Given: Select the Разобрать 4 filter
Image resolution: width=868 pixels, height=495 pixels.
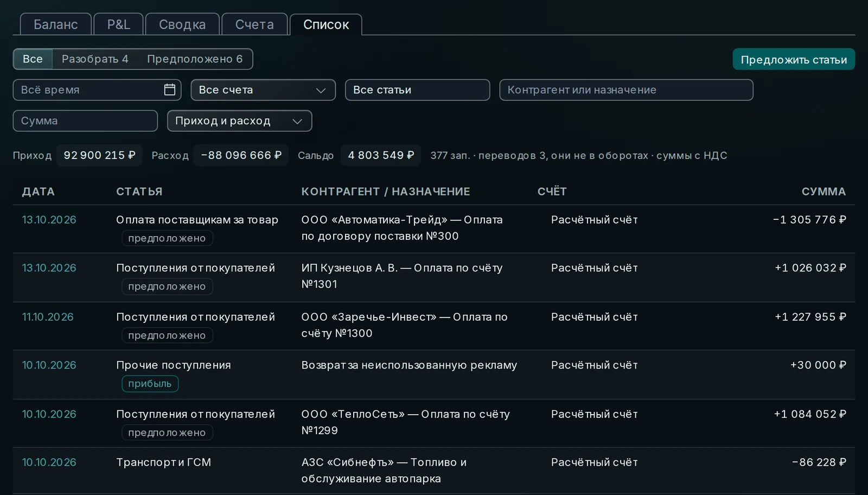Looking at the screenshot, I should point(95,59).
